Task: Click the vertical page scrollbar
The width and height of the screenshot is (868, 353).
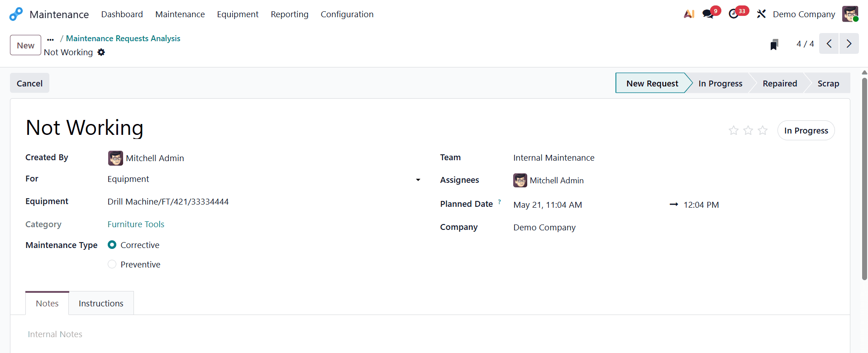Action: pyautogui.click(x=864, y=179)
